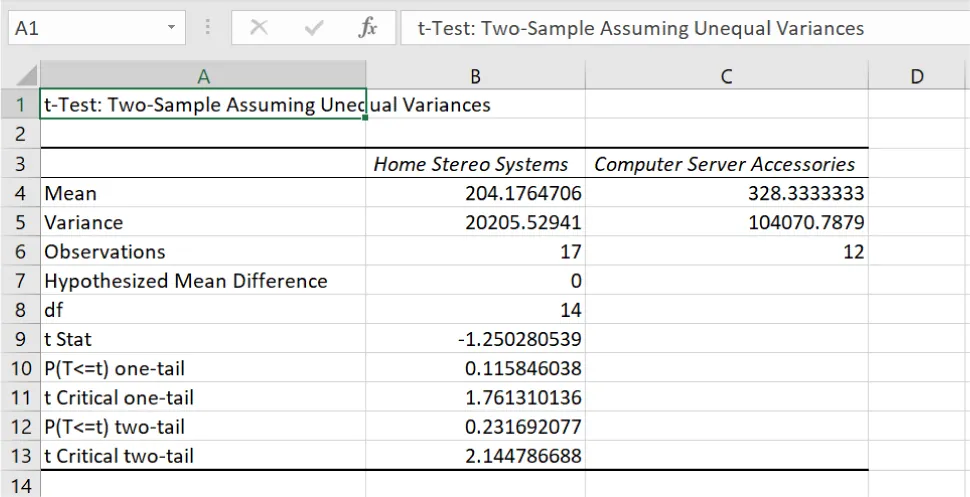Click the Computer Server Accessories mean 328.3333333

tap(726, 193)
